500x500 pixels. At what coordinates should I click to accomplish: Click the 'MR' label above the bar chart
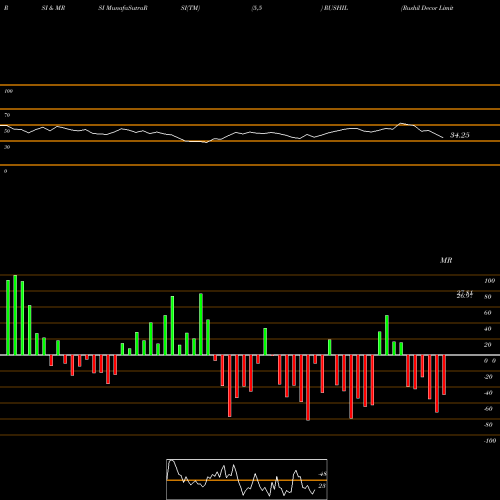[446, 260]
